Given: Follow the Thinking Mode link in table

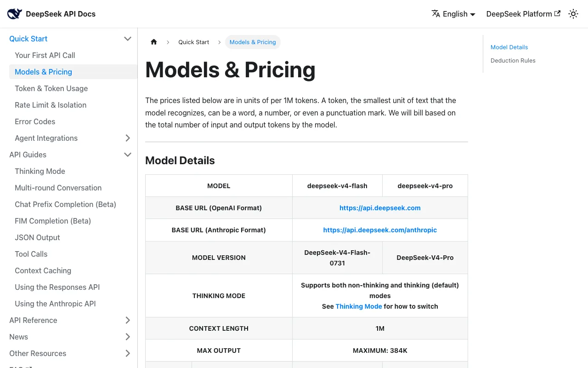Looking at the screenshot, I should (359, 306).
